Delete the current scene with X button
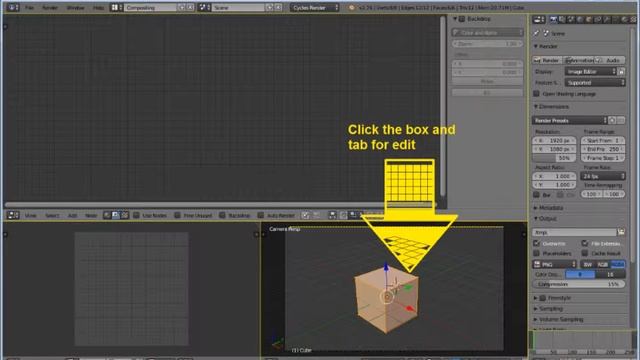This screenshot has width=640, height=360. tap(278, 7)
